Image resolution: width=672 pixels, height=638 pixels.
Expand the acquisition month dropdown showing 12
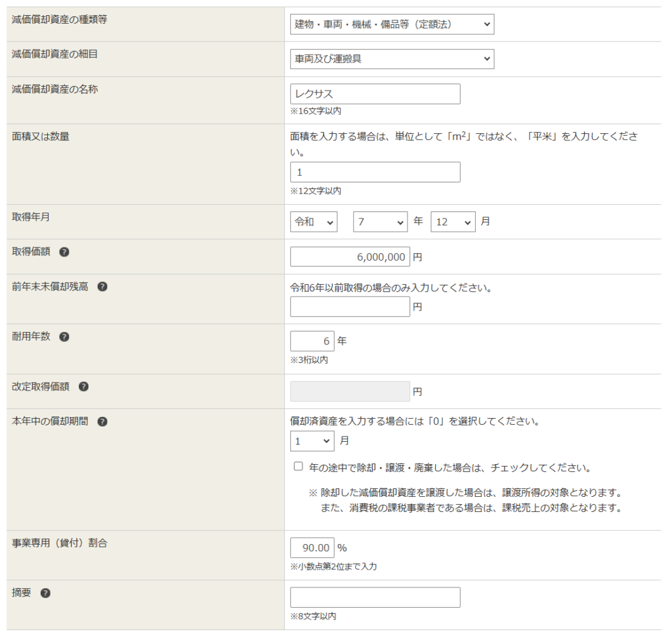pos(453,222)
